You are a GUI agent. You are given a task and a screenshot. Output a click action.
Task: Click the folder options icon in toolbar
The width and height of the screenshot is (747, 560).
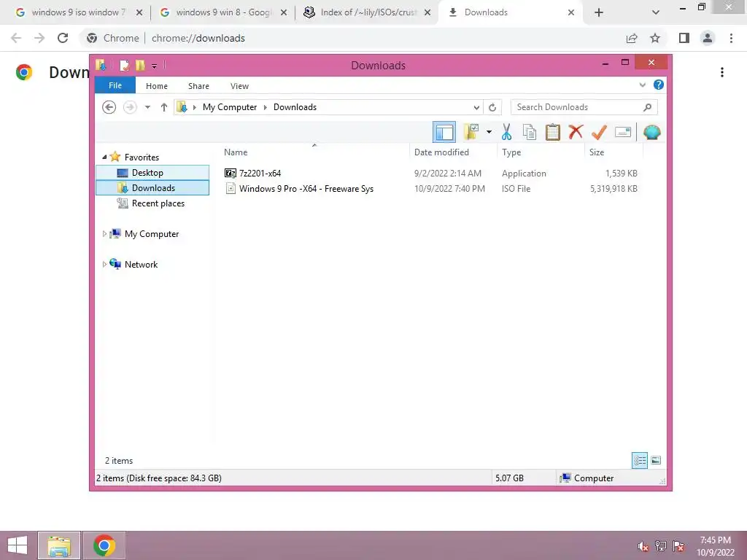[x=471, y=132]
